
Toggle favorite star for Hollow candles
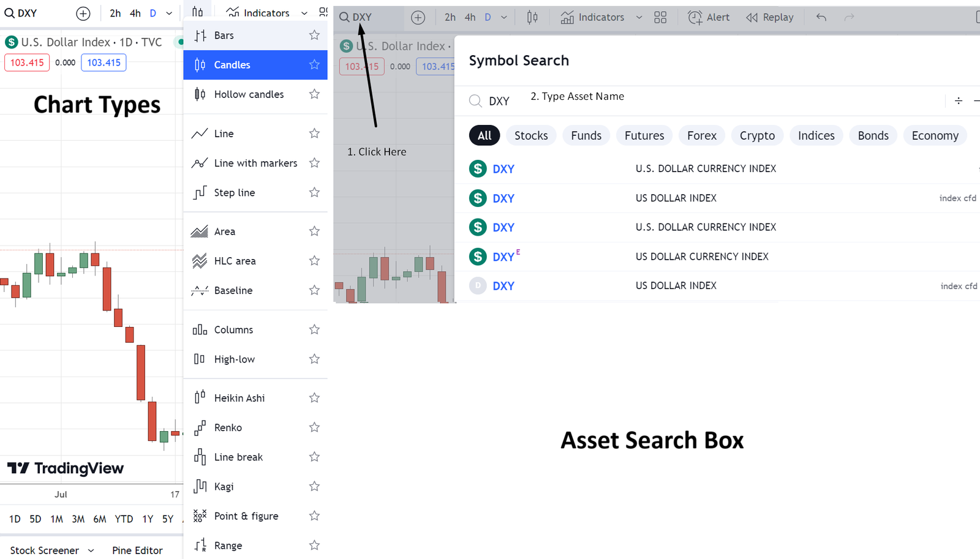[x=314, y=94]
